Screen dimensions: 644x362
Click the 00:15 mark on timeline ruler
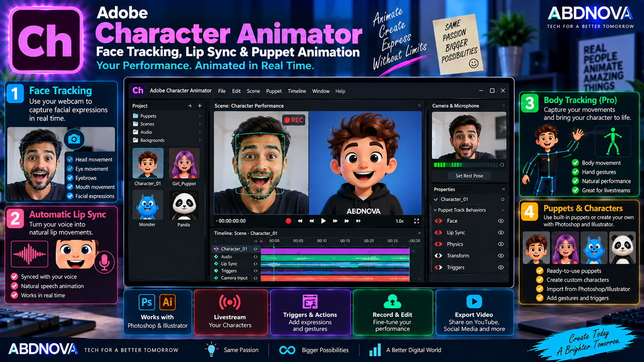click(345, 241)
